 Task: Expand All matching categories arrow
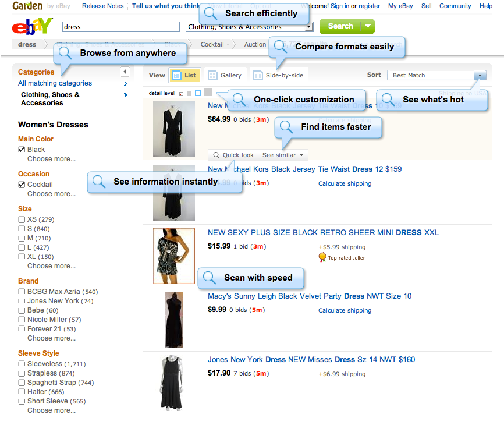point(125,84)
